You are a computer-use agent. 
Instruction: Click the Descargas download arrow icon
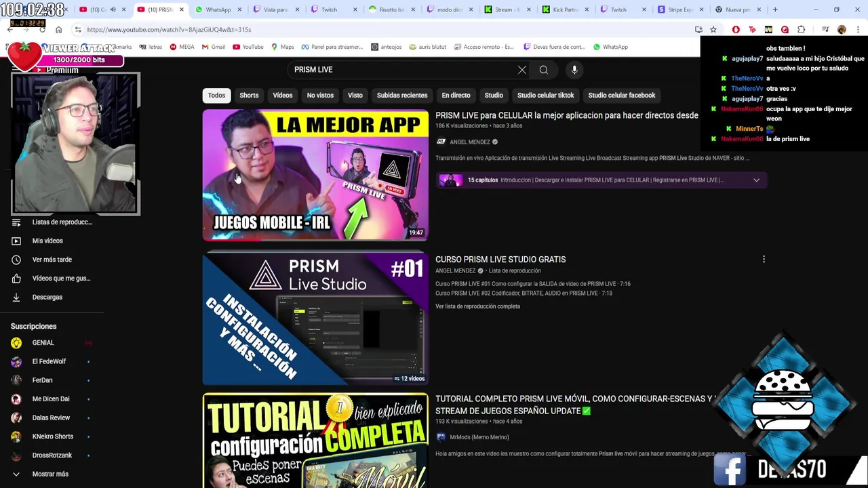coord(16,297)
